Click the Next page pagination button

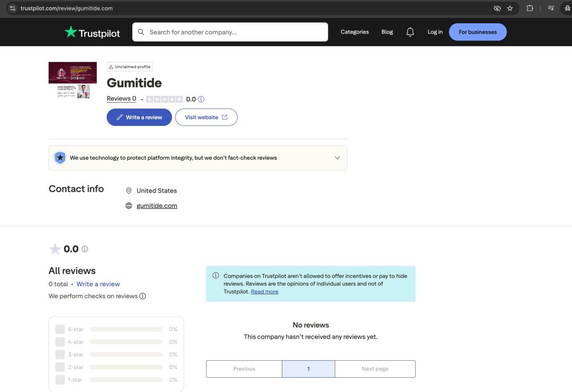pos(375,369)
